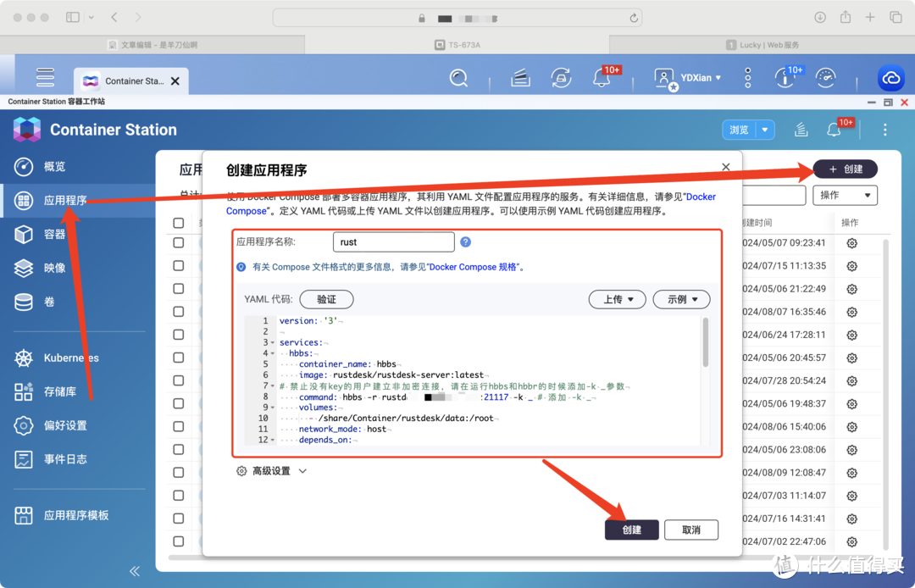The width and height of the screenshot is (915, 588).
Task: Click Safari sidebar toggle icon
Action: point(73,18)
